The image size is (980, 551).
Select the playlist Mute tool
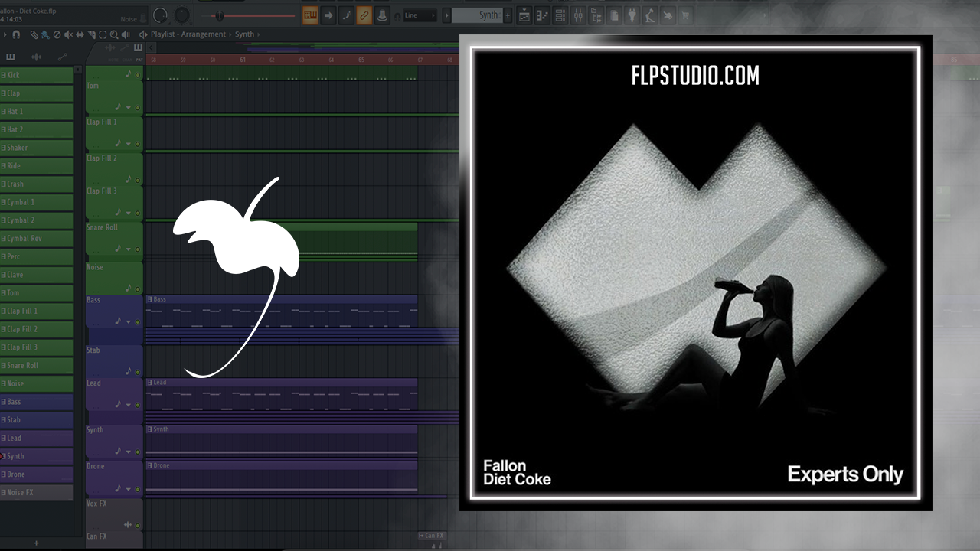(x=68, y=34)
